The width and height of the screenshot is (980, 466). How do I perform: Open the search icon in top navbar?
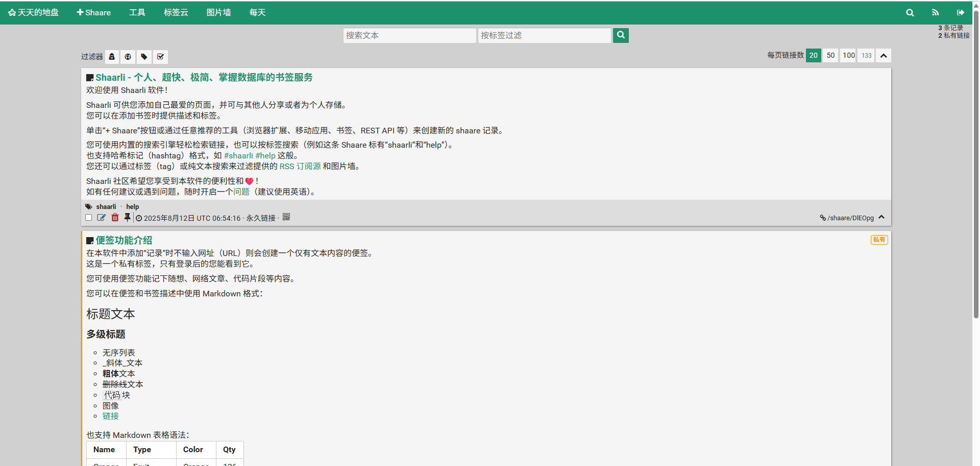coord(910,13)
